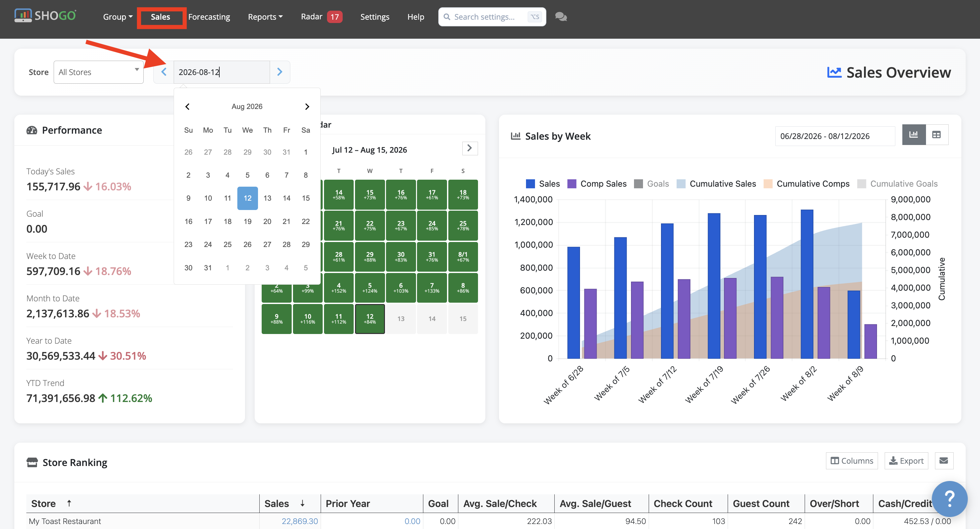The image size is (980, 529).
Task: Toggle Goals series in chart legend
Action: point(651,184)
